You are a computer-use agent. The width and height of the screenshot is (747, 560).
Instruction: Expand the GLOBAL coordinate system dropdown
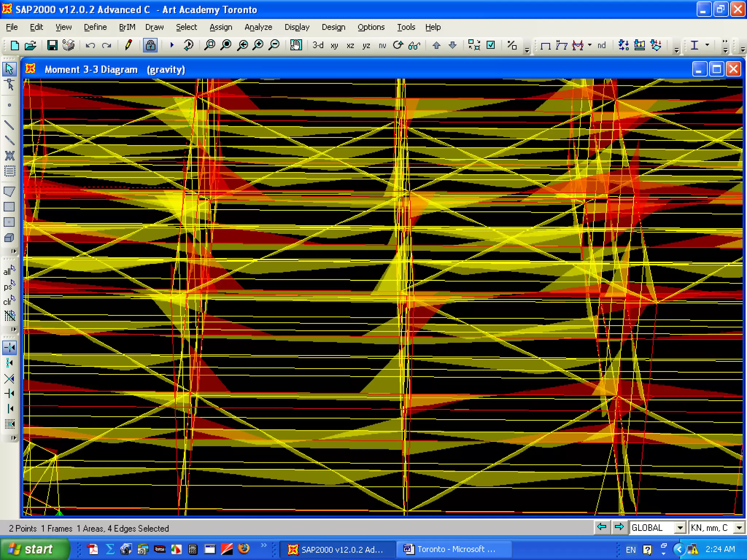[x=680, y=528]
